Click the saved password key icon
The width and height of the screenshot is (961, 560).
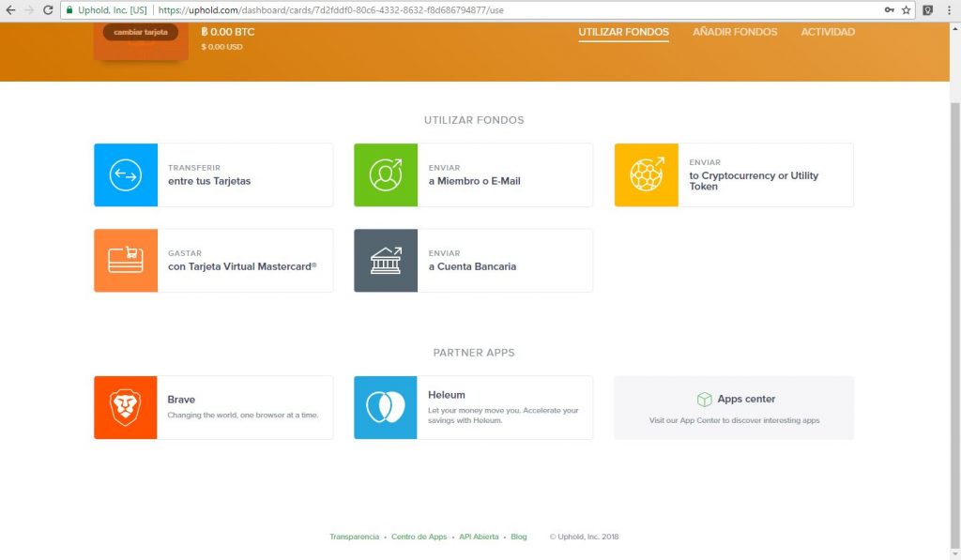889,9
